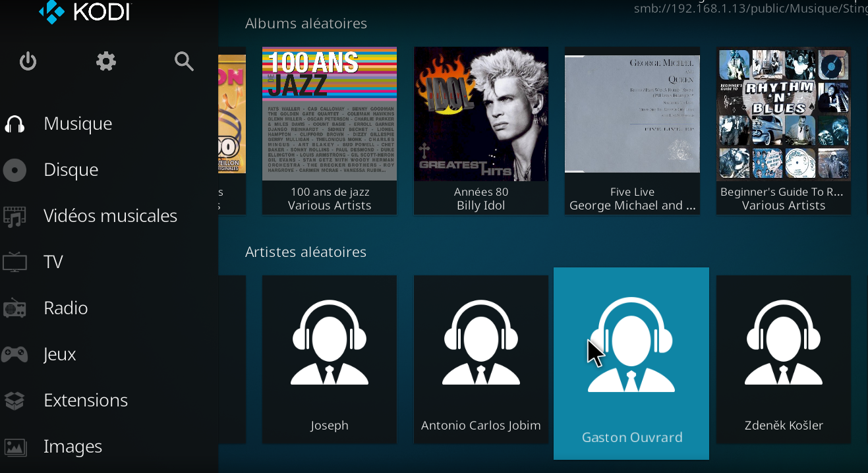Select the Extensions menu entry
The height and width of the screenshot is (473, 868).
[x=86, y=401]
